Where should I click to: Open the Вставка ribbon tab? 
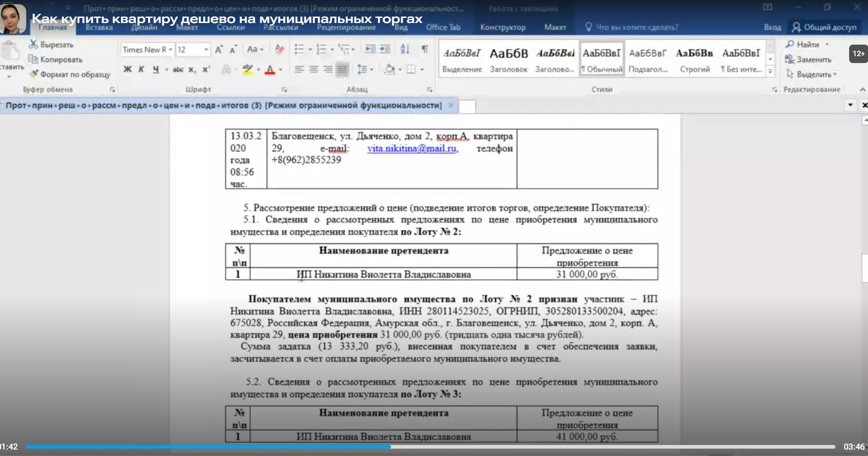pyautogui.click(x=99, y=28)
